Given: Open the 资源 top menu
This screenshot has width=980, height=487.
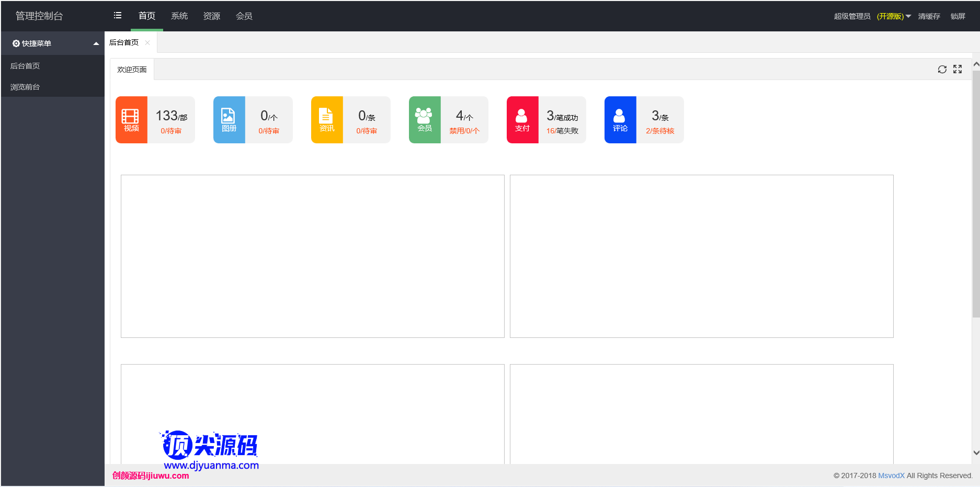Looking at the screenshot, I should click(212, 16).
